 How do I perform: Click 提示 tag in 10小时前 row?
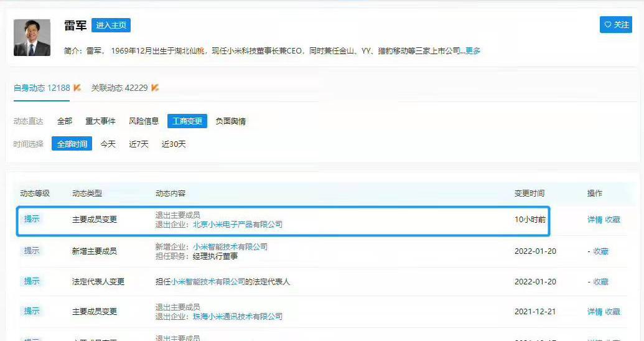[x=32, y=218]
